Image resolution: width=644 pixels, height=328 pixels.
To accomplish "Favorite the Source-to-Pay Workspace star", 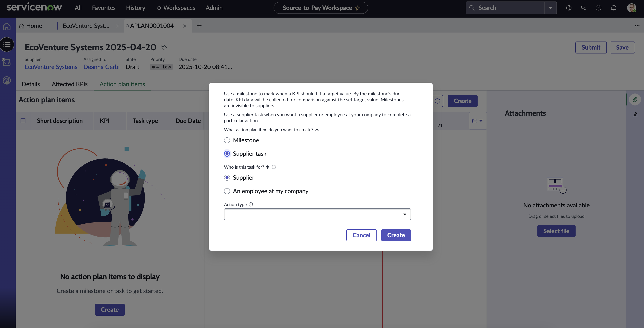I will 358,8.
